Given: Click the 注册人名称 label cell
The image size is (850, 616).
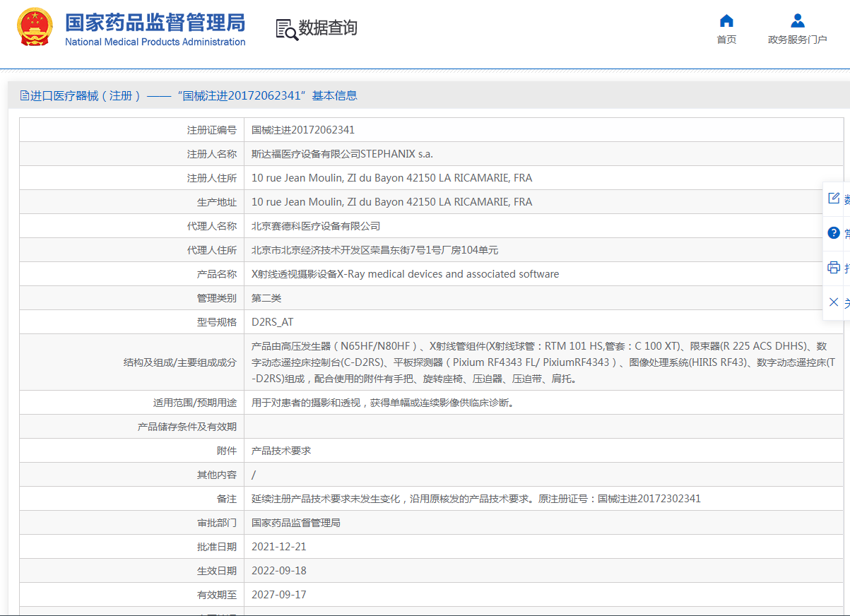Looking at the screenshot, I should pos(131,154).
